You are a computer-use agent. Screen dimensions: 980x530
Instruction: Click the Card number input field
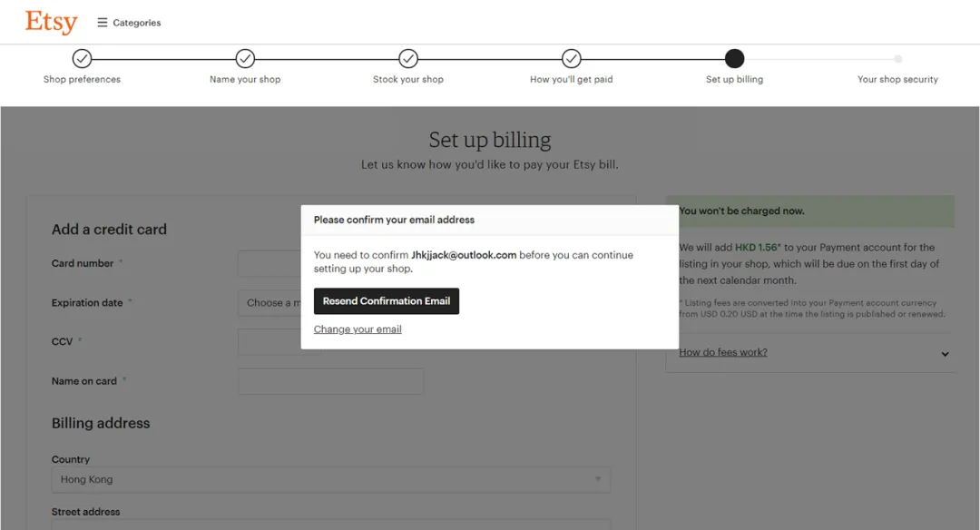coord(269,264)
